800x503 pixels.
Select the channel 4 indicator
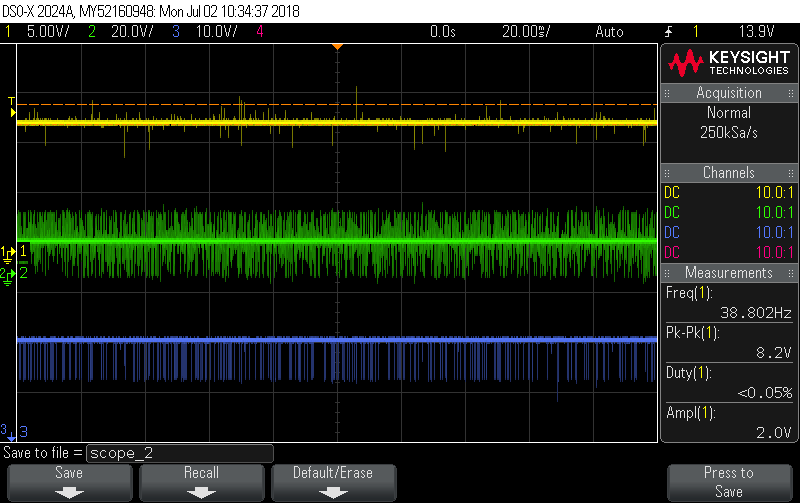[x=260, y=32]
